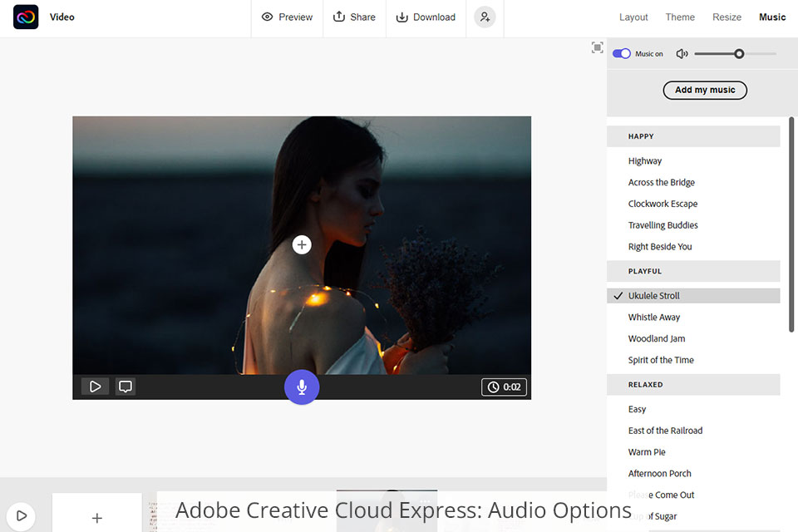Record voiceover with the microphone button
Screen dimensions: 798x532
coord(302,387)
